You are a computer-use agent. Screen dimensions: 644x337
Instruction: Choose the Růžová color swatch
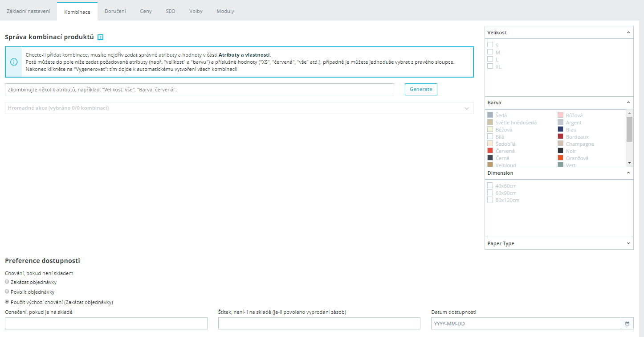tap(560, 115)
